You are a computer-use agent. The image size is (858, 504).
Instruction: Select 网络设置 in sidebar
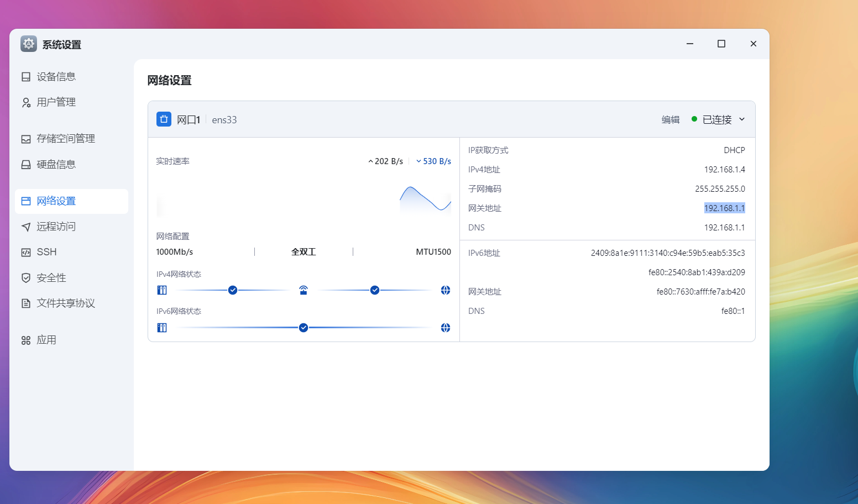click(72, 201)
